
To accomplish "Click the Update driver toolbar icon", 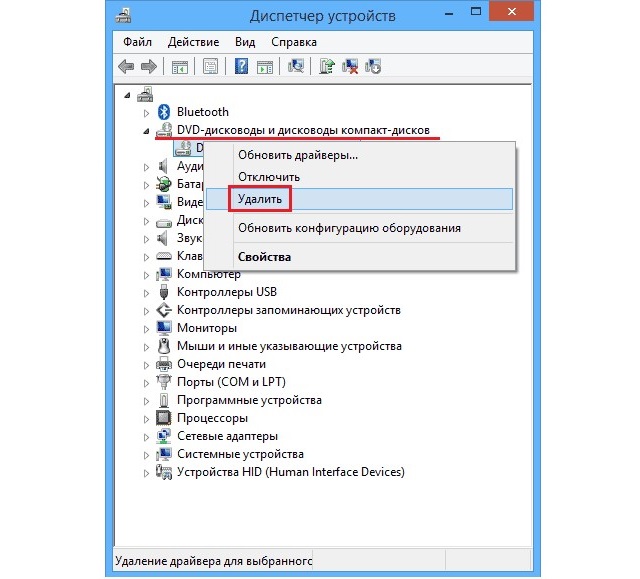I will (x=326, y=67).
